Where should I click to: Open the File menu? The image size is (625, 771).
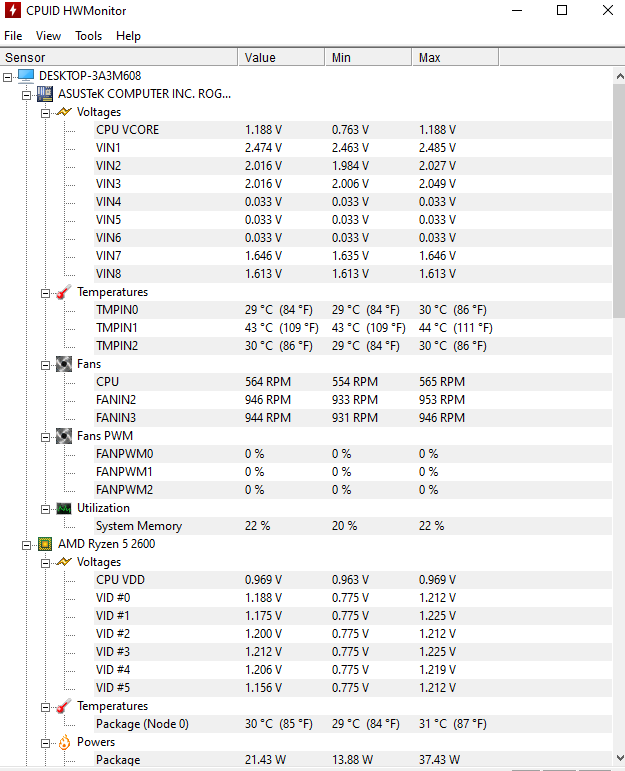click(13, 36)
